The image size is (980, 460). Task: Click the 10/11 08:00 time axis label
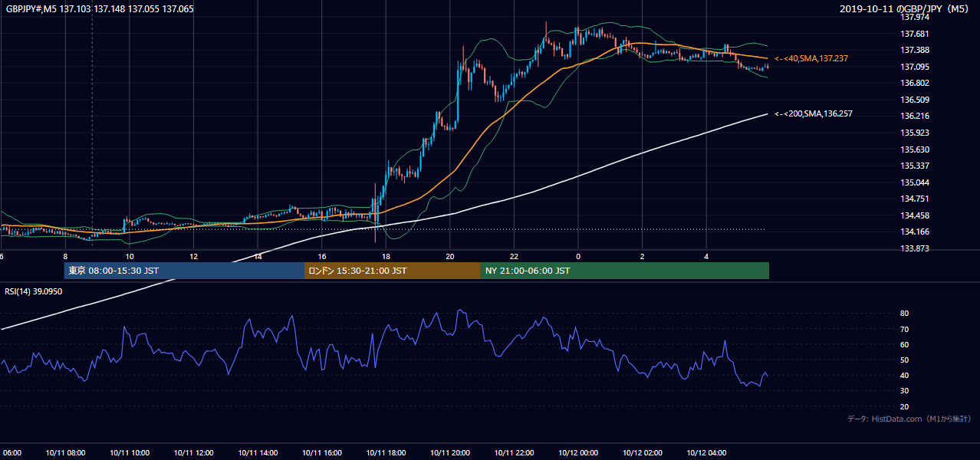(x=65, y=452)
